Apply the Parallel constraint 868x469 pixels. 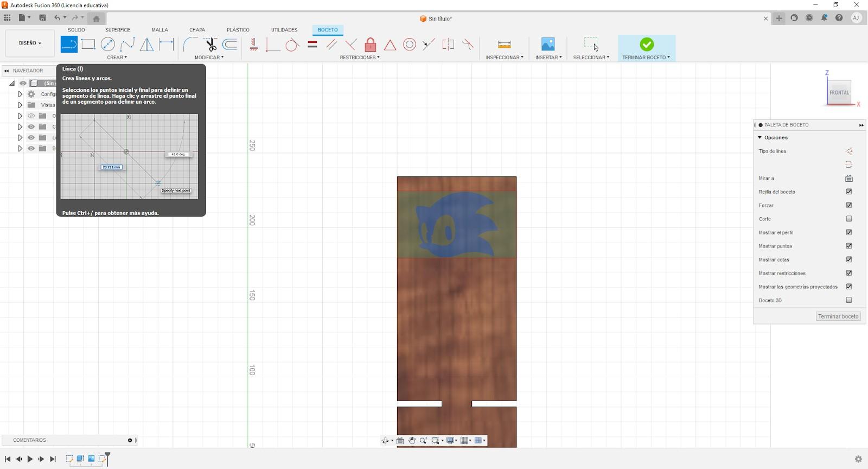[331, 45]
